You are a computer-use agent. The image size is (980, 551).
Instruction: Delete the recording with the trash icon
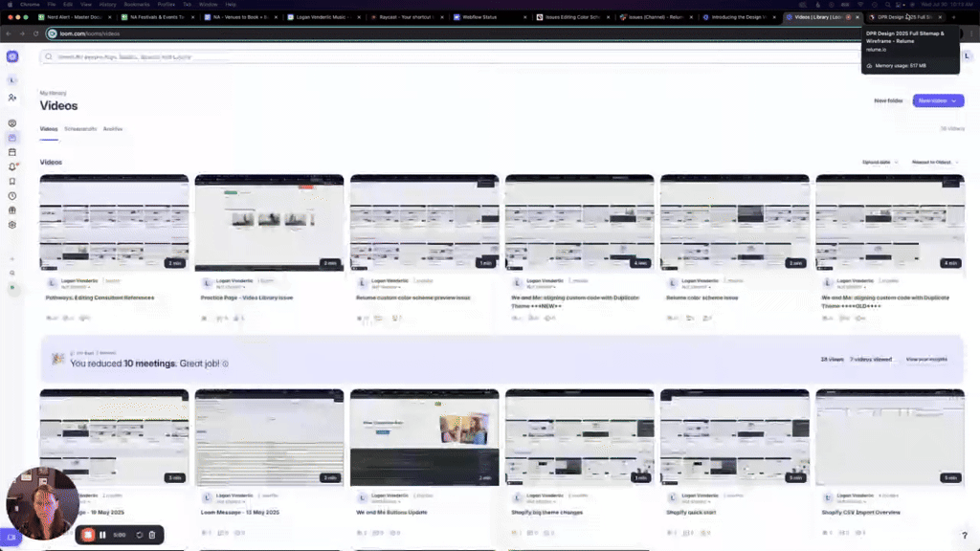pos(152,535)
